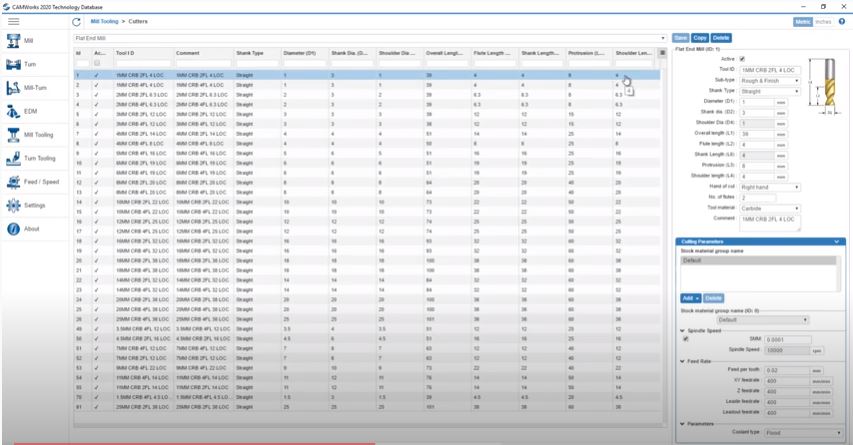
Task: Open the Shank Type Straight dropdown
Action: click(x=770, y=91)
